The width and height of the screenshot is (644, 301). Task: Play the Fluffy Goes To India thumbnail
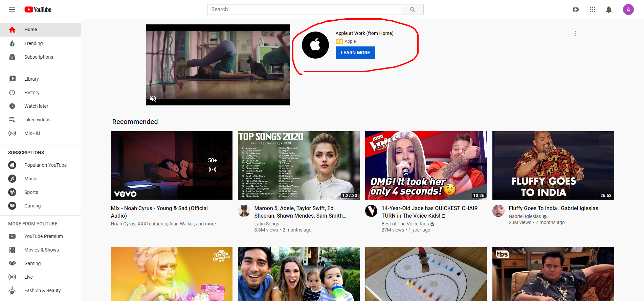pyautogui.click(x=553, y=165)
